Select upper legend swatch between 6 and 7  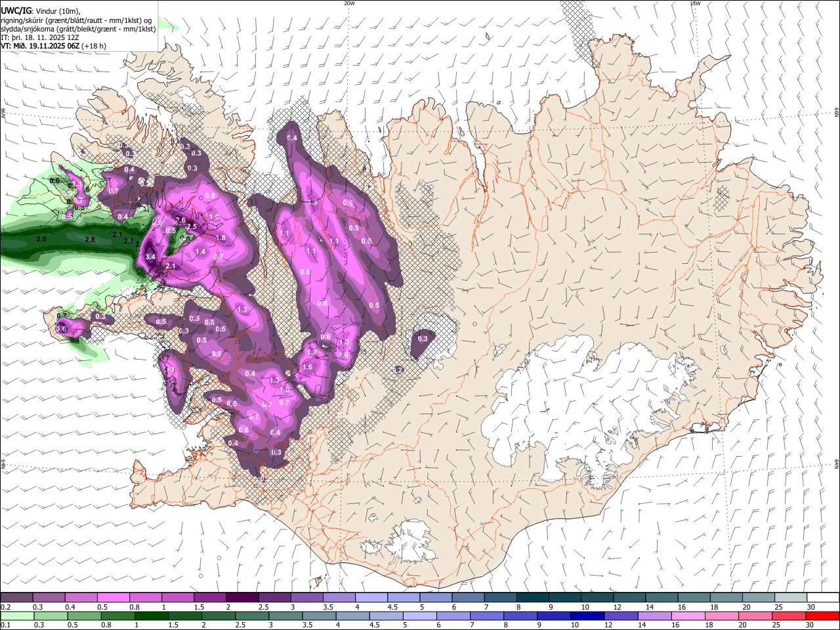[x=468, y=597]
